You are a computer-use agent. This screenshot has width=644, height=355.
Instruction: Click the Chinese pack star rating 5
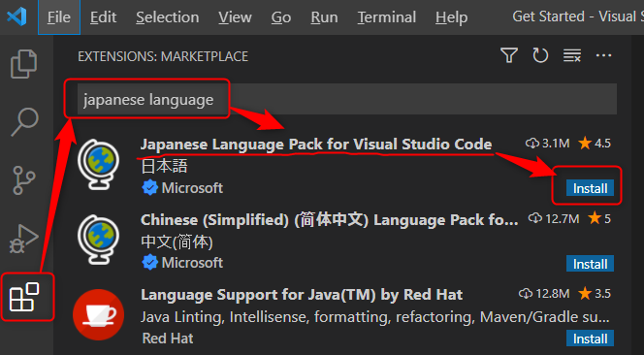(x=599, y=218)
